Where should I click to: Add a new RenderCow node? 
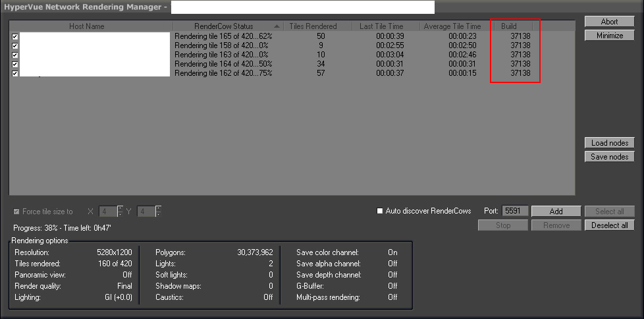click(x=556, y=212)
